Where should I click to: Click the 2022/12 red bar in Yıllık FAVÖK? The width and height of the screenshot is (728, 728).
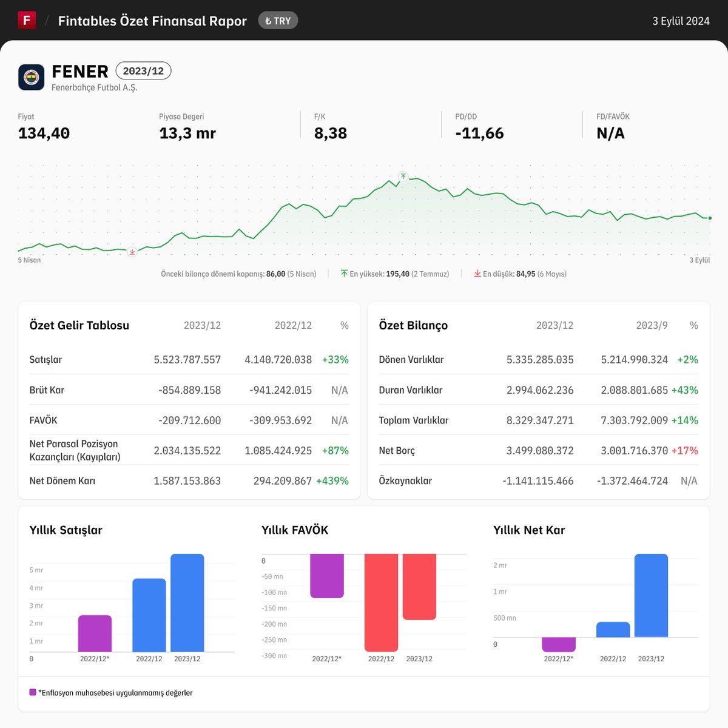pyautogui.click(x=382, y=602)
